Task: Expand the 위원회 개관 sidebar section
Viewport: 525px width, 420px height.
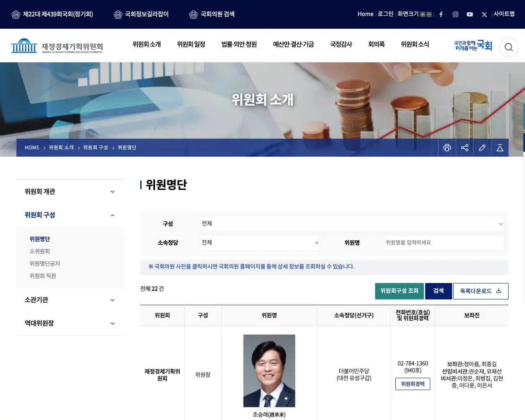Action: click(x=70, y=192)
